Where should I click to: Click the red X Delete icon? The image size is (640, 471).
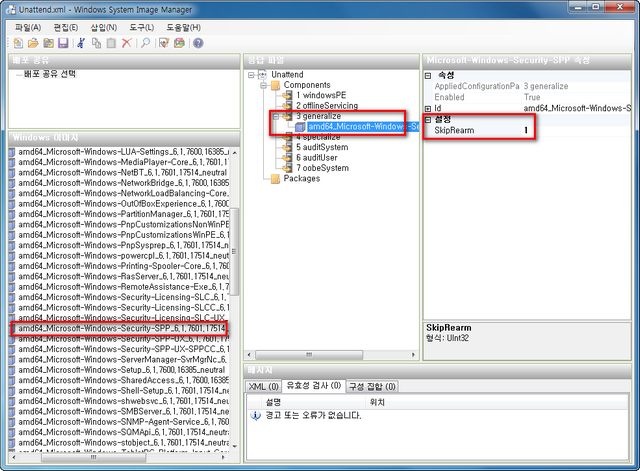coord(127,43)
